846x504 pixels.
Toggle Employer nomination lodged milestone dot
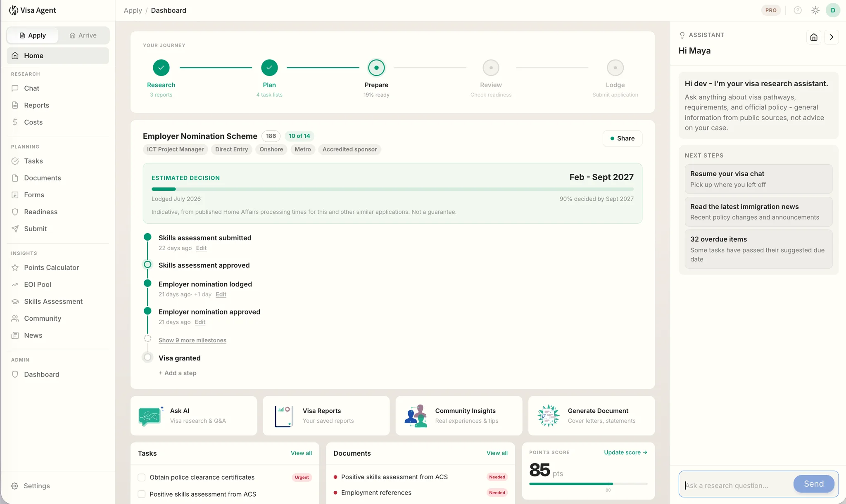pyautogui.click(x=147, y=283)
